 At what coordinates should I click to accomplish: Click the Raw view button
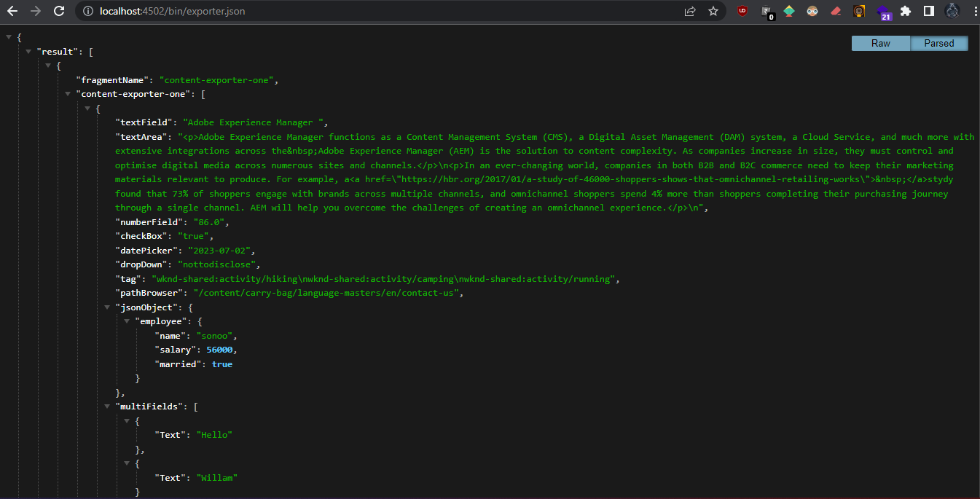pyautogui.click(x=881, y=43)
